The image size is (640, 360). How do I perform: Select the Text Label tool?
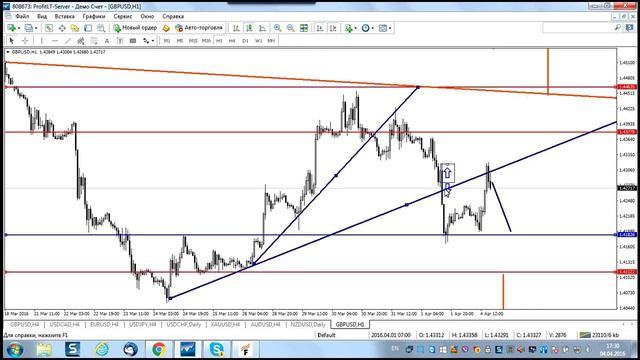click(x=120, y=40)
